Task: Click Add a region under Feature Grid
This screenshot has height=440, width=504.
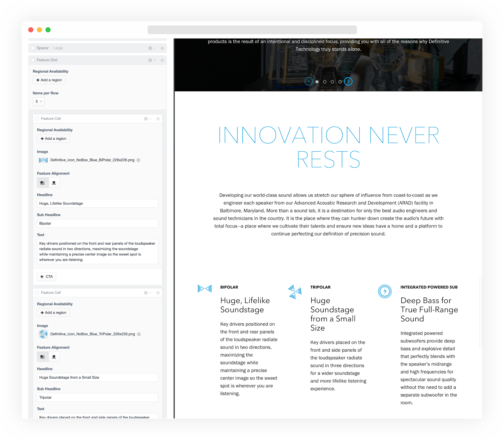Action: 49,80
